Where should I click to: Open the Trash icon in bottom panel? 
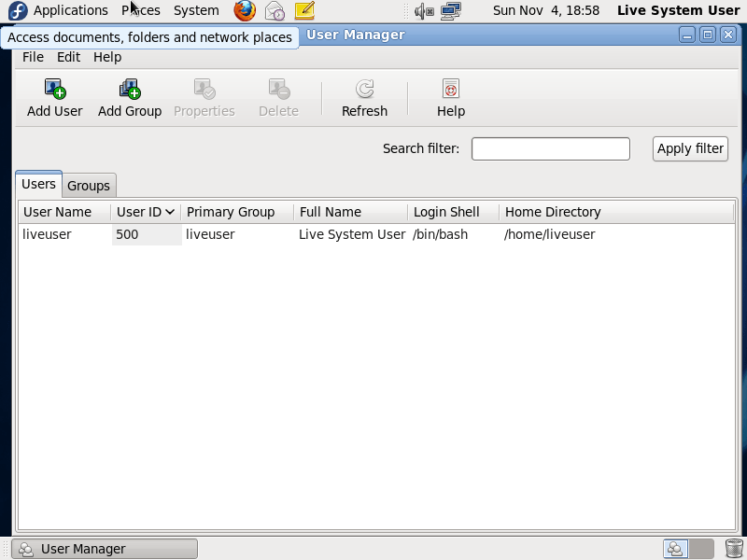click(734, 549)
